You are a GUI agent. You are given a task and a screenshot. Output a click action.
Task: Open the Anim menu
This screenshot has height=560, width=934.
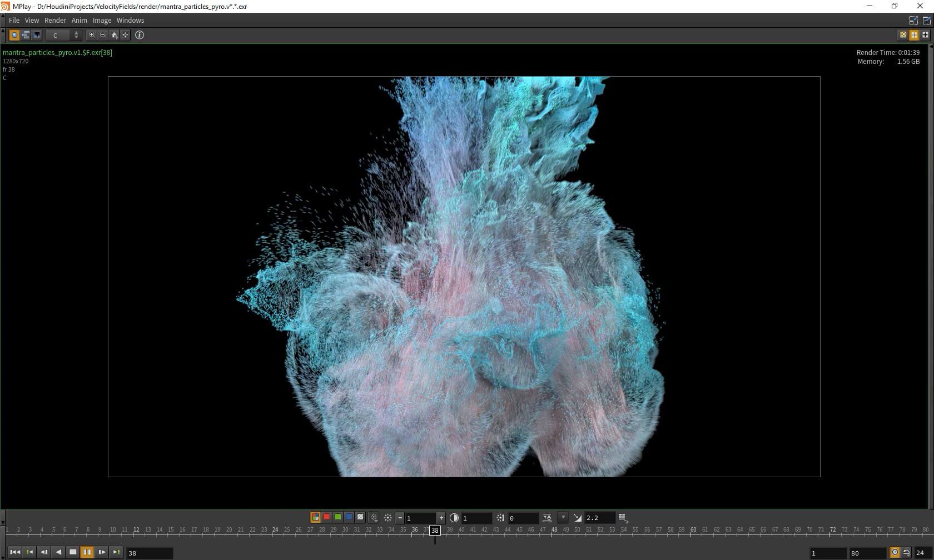point(79,20)
